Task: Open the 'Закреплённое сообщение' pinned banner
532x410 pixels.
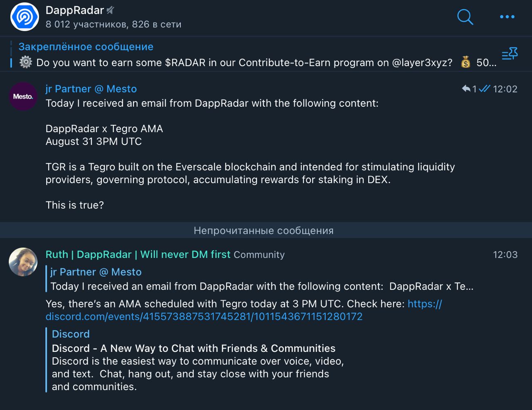Action: point(86,47)
